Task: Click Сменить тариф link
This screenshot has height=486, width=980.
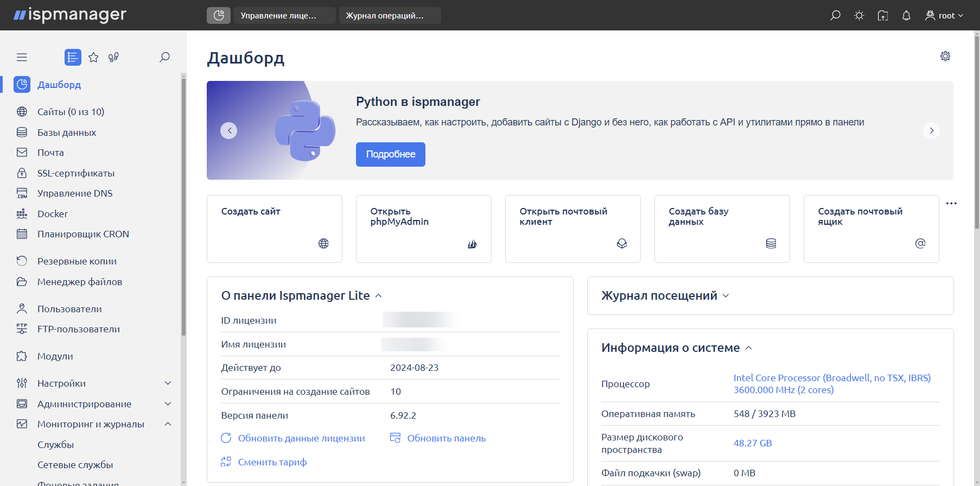Action: tap(264, 462)
